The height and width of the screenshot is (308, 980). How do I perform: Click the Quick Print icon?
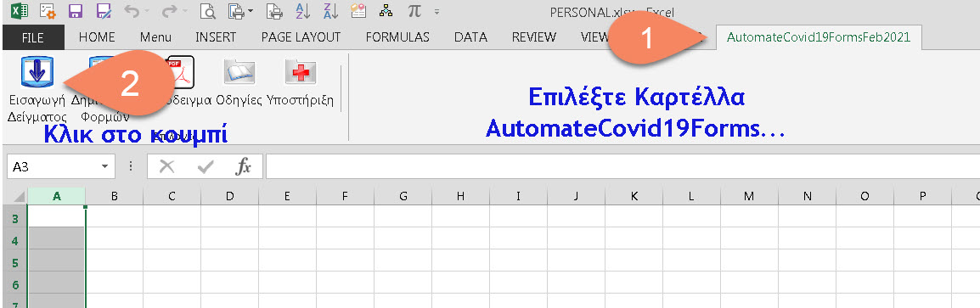coord(273,11)
